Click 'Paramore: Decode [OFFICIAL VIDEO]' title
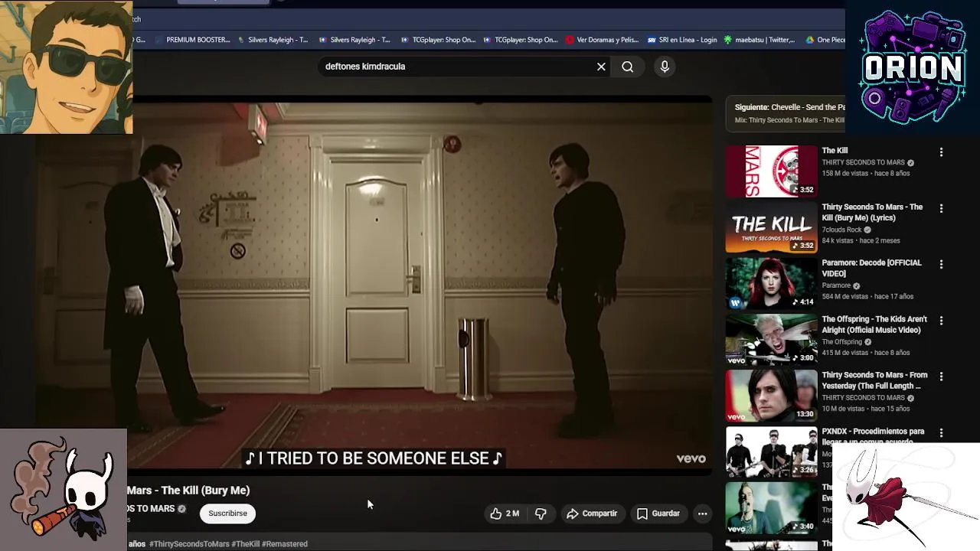Image resolution: width=980 pixels, height=551 pixels. (871, 268)
